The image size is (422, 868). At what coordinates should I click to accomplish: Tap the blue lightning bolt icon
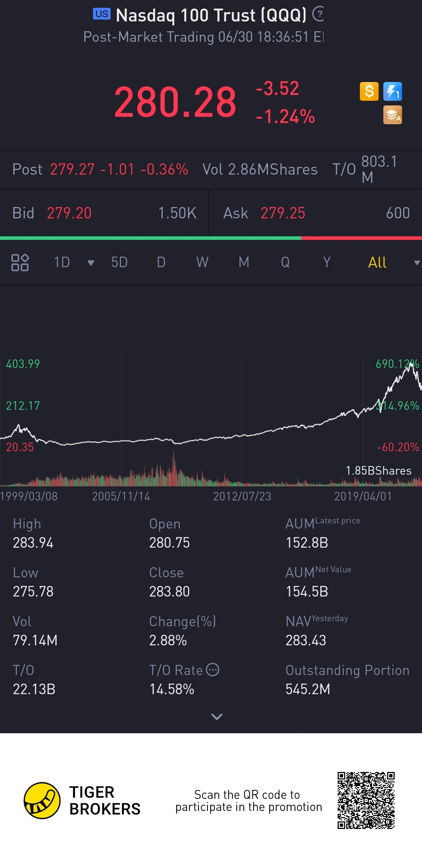point(393,91)
